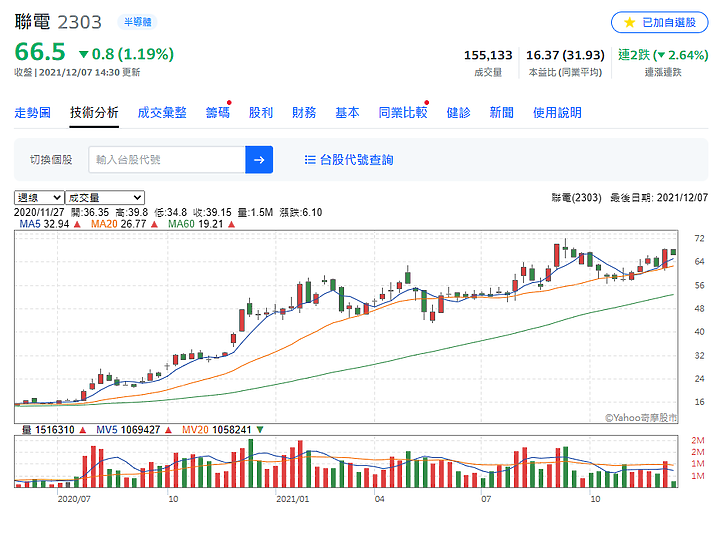Click the blue arrow search submit button
Viewport: 720px width, 539px height.
pyautogui.click(x=259, y=160)
